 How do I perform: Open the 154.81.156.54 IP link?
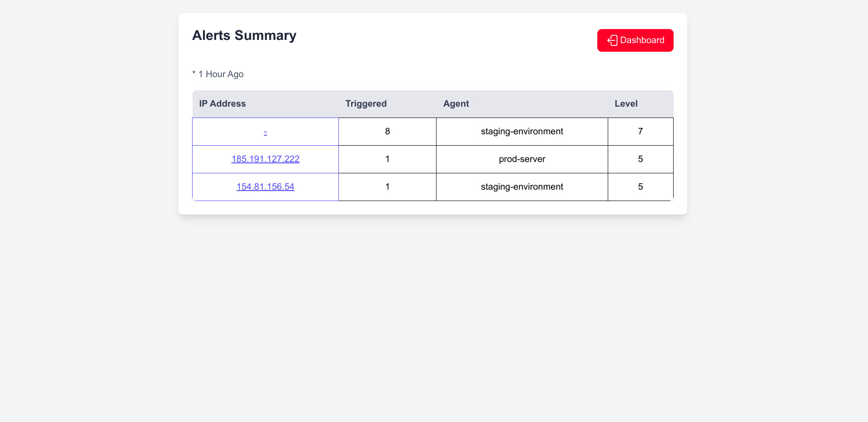click(265, 187)
